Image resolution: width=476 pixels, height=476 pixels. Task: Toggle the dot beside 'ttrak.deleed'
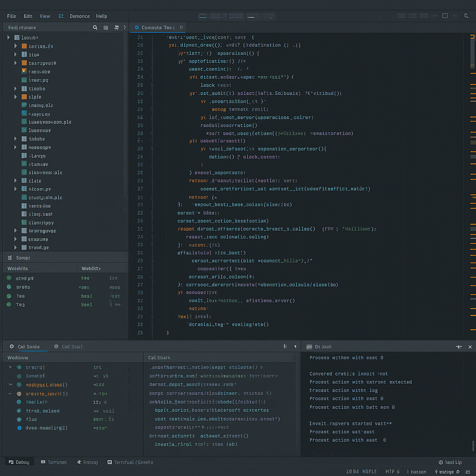point(19,411)
